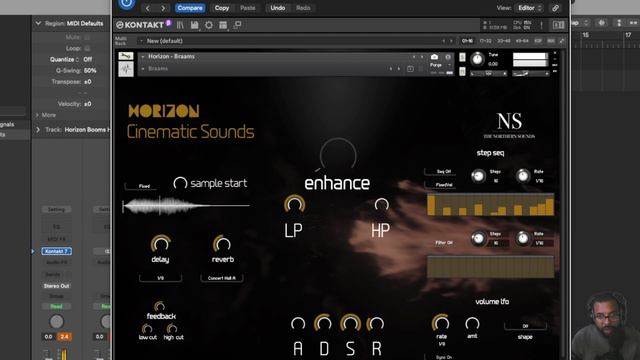Viewport: 640px width, 360px height.
Task: Open the View Editor dropdown
Action: 529,8
